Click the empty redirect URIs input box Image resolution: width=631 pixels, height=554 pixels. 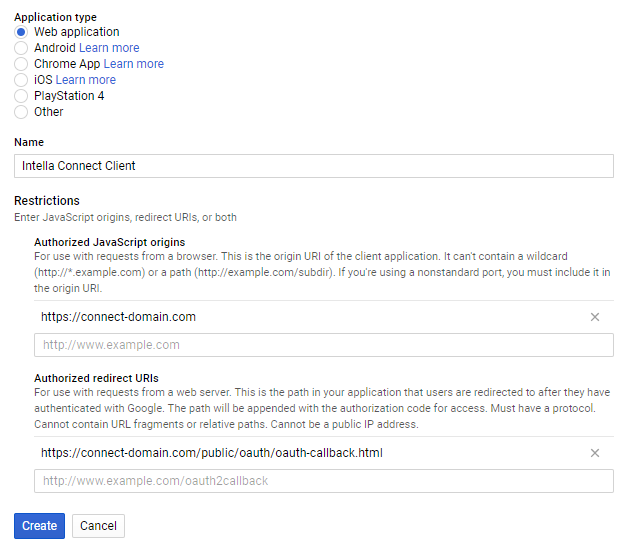[x=323, y=481]
